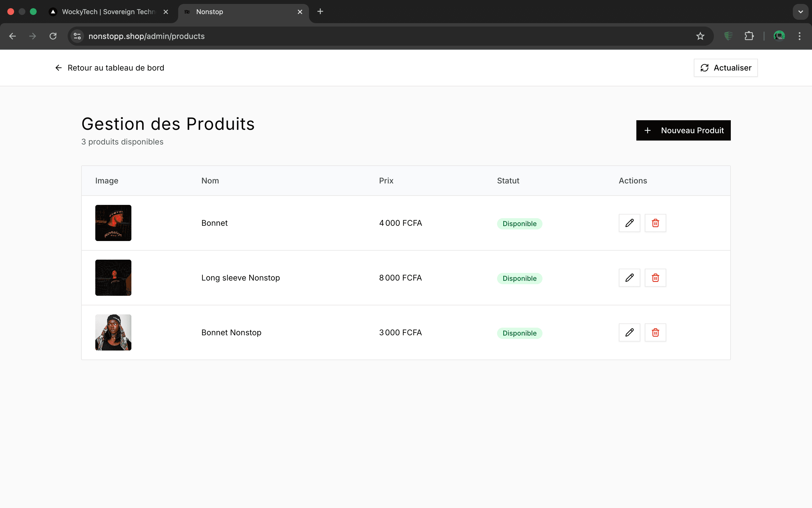
Task: Click the 8 000 FCFA price cell
Action: click(x=400, y=278)
